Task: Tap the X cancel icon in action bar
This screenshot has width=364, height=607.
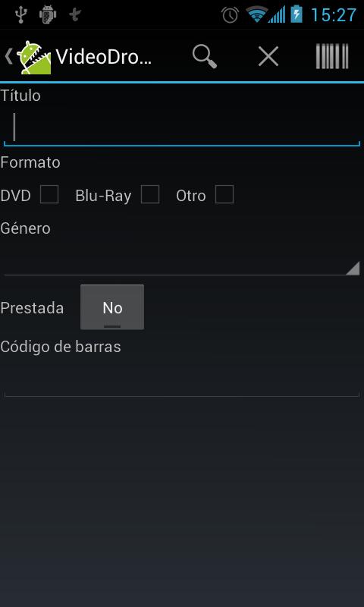Action: point(268,56)
